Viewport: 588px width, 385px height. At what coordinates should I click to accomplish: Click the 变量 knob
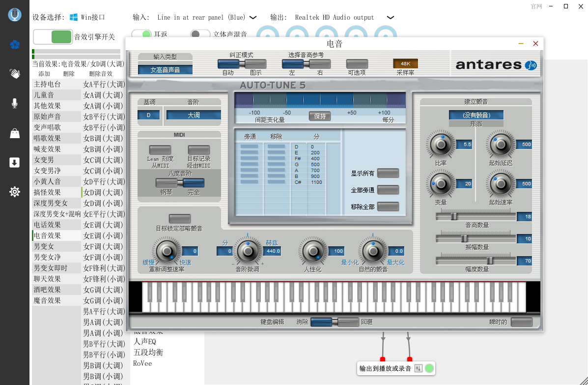coord(441,183)
